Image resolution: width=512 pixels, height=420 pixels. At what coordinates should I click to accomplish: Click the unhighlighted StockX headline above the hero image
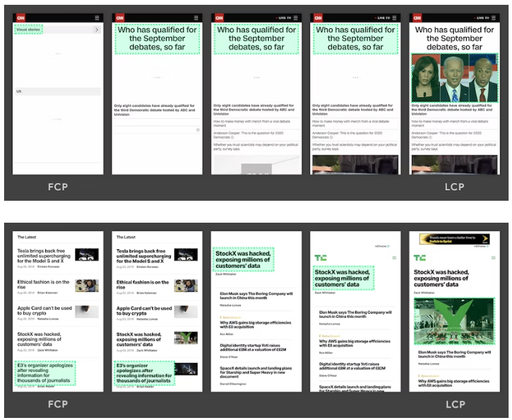coord(441,278)
